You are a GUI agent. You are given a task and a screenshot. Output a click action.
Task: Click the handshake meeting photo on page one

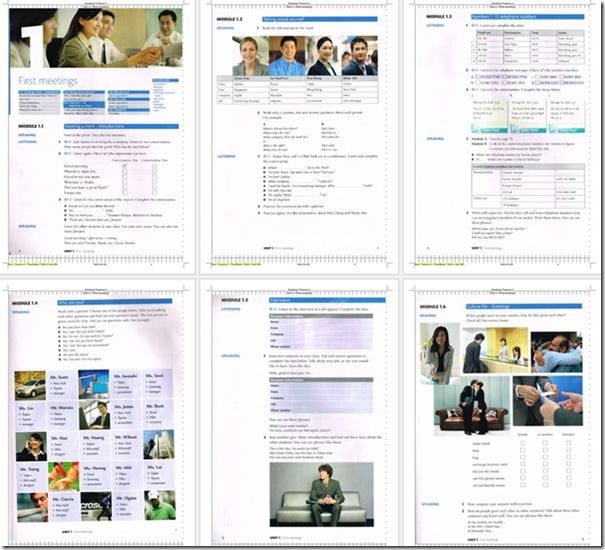point(96,37)
